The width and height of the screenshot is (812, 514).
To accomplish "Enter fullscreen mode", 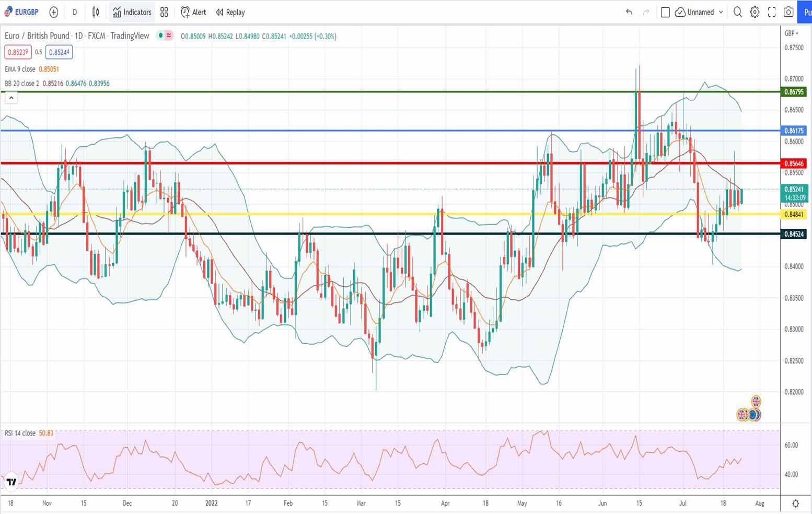I will [772, 12].
